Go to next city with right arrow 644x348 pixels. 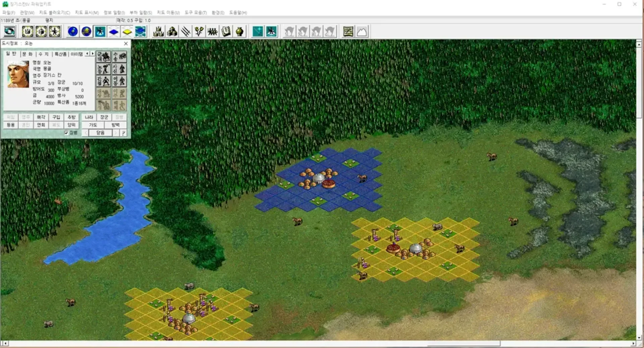tap(116, 133)
